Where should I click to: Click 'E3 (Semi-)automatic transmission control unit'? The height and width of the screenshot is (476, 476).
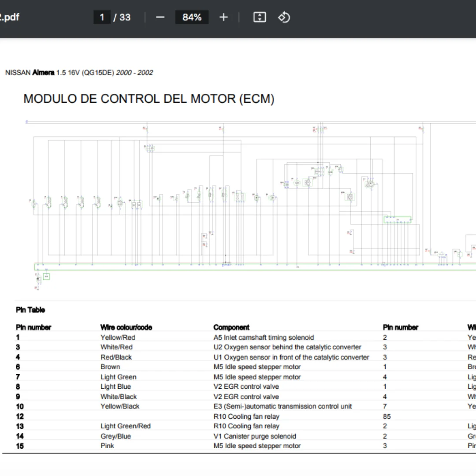[x=283, y=406]
